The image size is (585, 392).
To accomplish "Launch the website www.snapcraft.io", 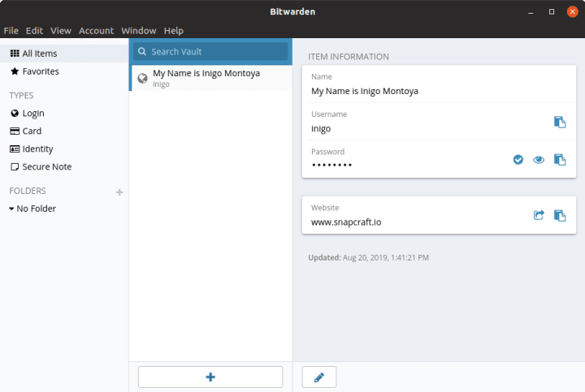I will (539, 215).
